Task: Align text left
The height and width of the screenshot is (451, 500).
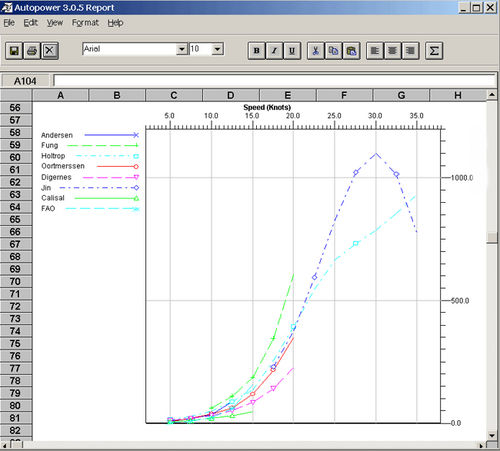Action: 375,51
